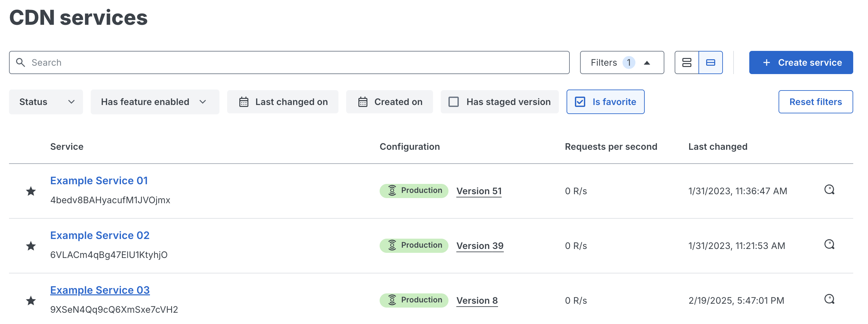Switch to the expanded list view layout icon

[687, 62]
